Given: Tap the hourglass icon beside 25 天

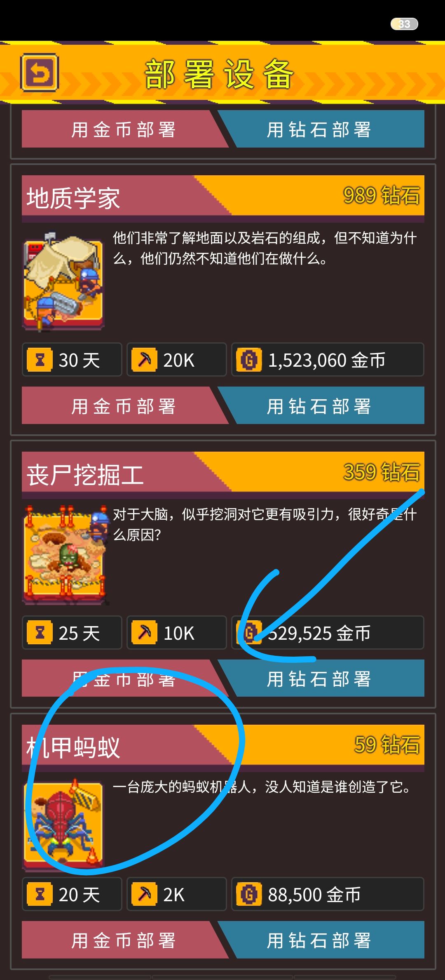Looking at the screenshot, I should 40,632.
